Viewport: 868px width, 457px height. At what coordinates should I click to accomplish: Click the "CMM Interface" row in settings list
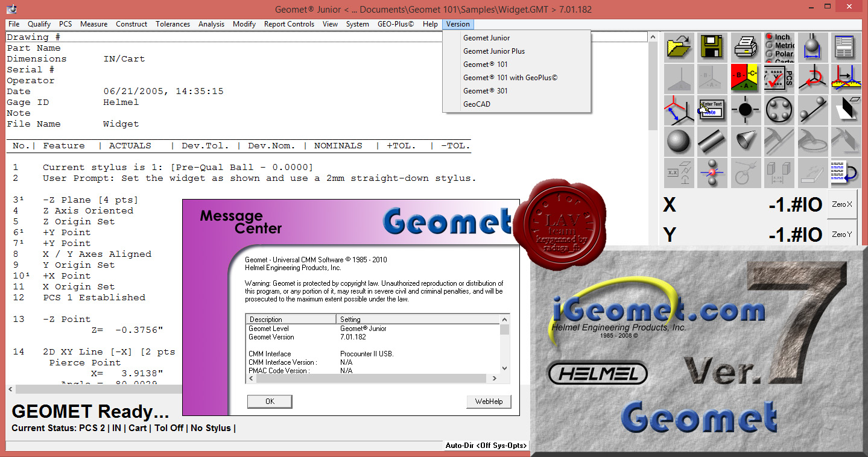373,354
